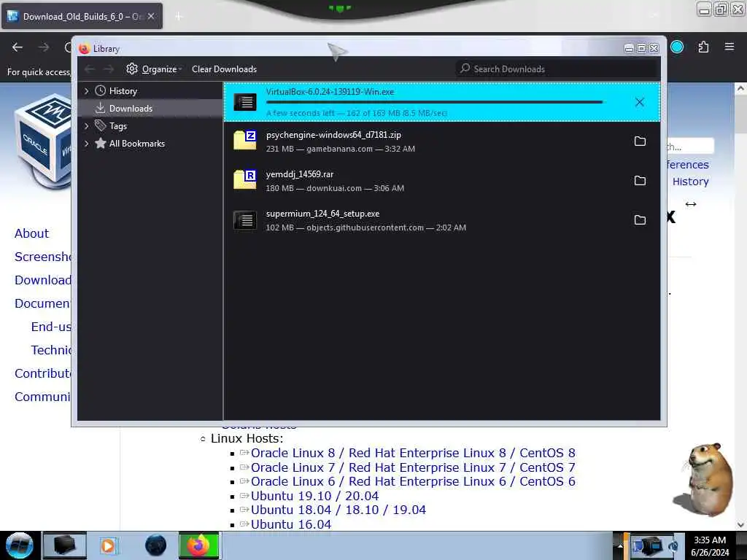Show hidden system tray icons

point(620,545)
